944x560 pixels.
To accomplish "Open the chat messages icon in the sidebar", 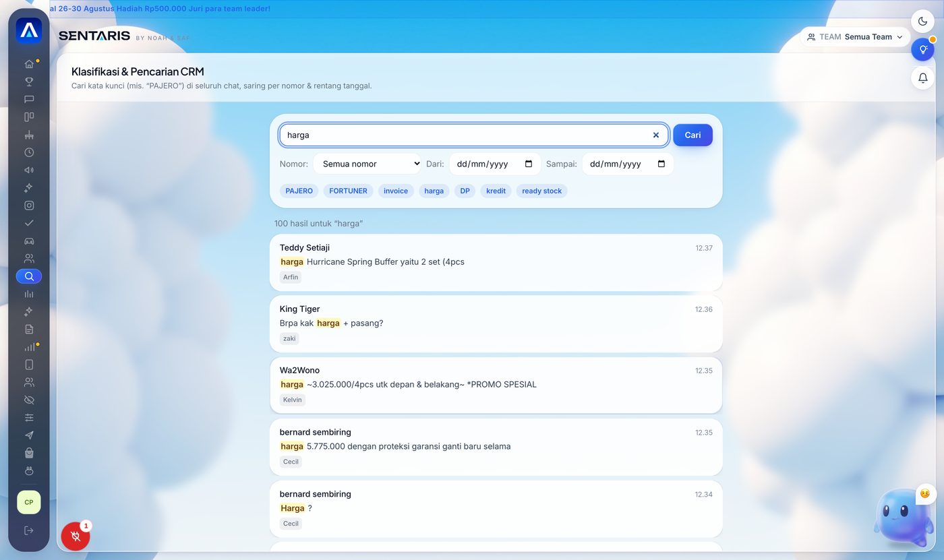I will pyautogui.click(x=29, y=99).
